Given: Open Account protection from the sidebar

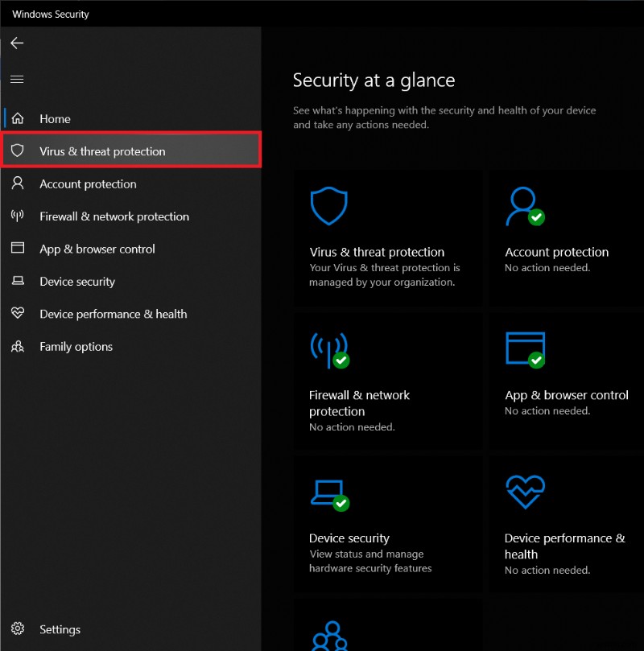Looking at the screenshot, I should click(x=88, y=183).
